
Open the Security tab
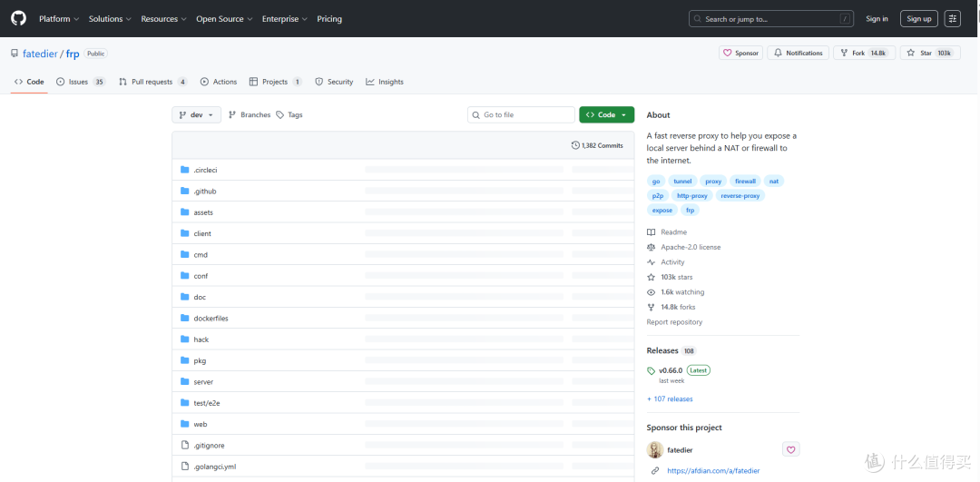click(x=334, y=82)
